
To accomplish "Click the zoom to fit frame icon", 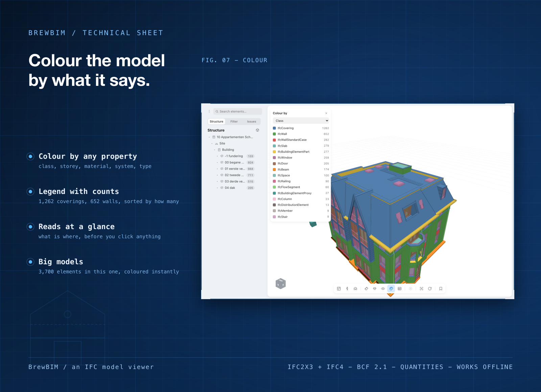I will click(421, 289).
